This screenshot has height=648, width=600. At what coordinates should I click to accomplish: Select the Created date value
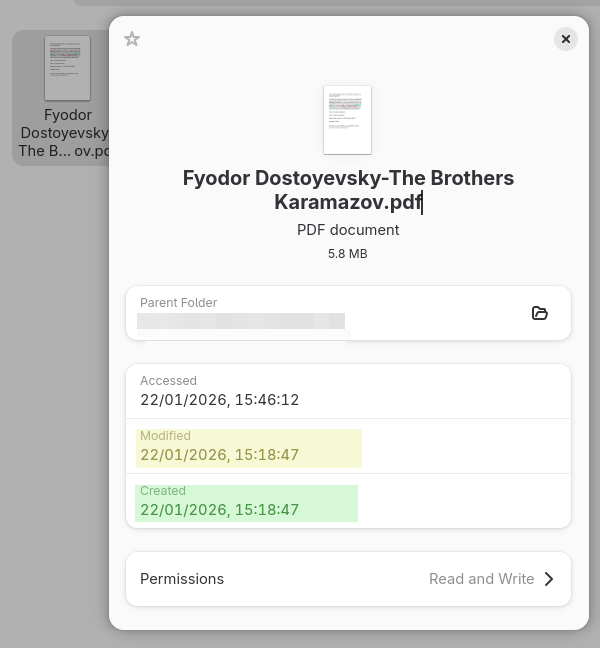click(x=220, y=510)
